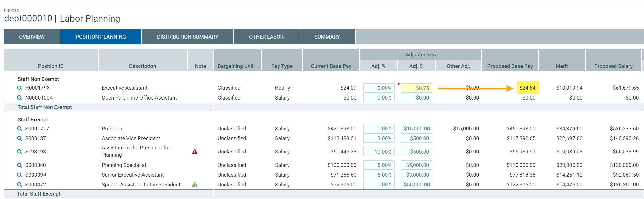Click magnifier icon for Planning Specialist S000340

tap(19, 165)
